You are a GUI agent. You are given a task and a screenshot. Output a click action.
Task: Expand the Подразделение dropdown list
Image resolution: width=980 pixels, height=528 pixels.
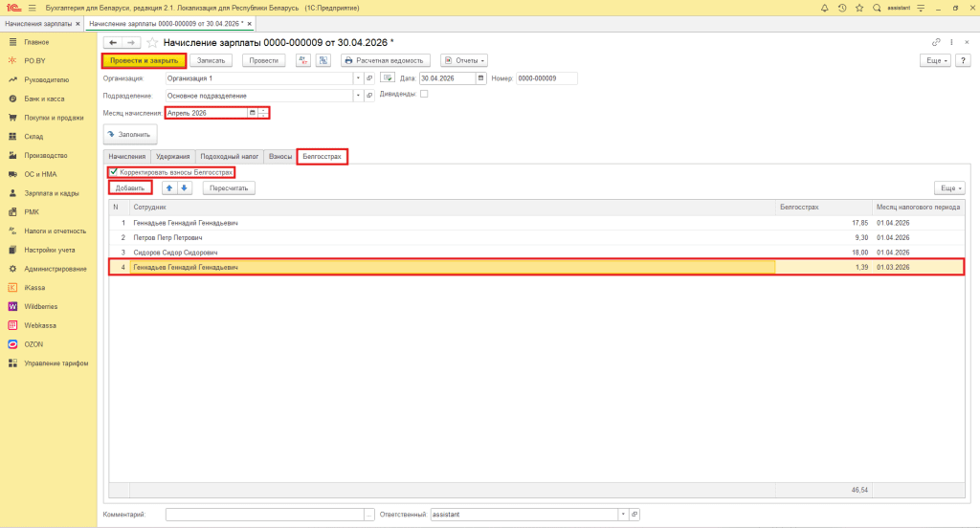pyautogui.click(x=358, y=96)
